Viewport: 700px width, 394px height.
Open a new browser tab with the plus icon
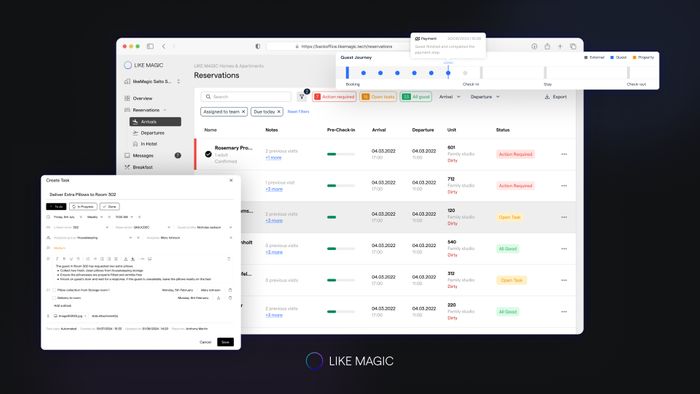coord(560,46)
